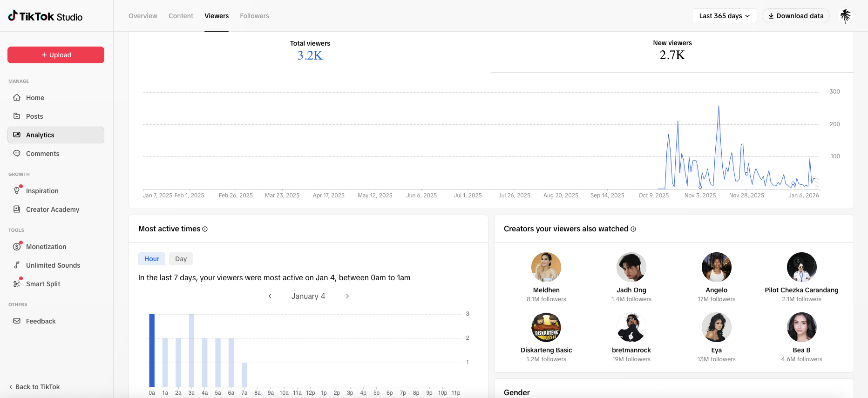Click Jadh Ong creator avatar
Viewport: 868px width, 398px height.
point(631,267)
